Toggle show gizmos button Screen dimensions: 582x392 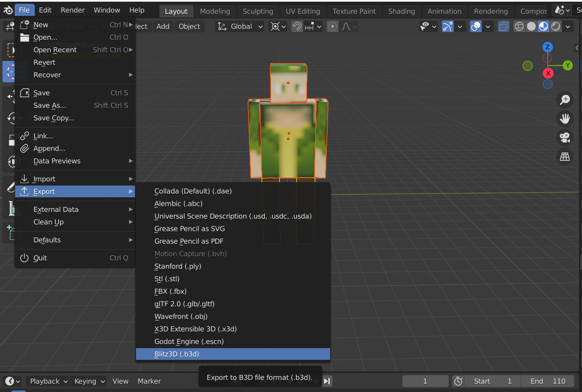pyautogui.click(x=448, y=26)
